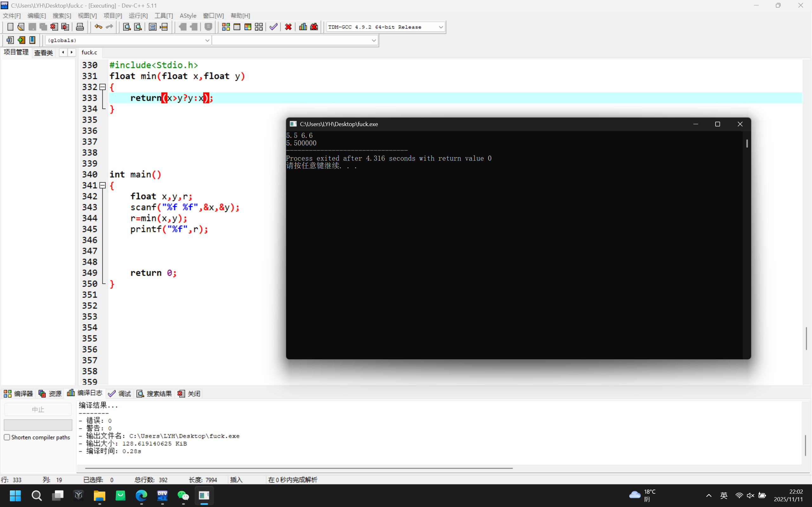Switch to the 调试 bottom tab
The image size is (812, 507).
[x=120, y=394]
